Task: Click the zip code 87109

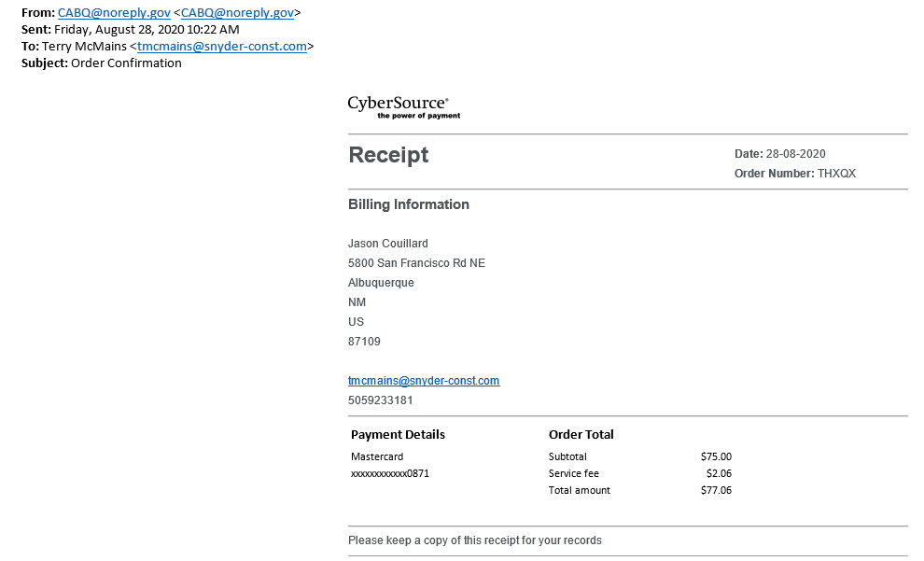Action: coord(364,342)
